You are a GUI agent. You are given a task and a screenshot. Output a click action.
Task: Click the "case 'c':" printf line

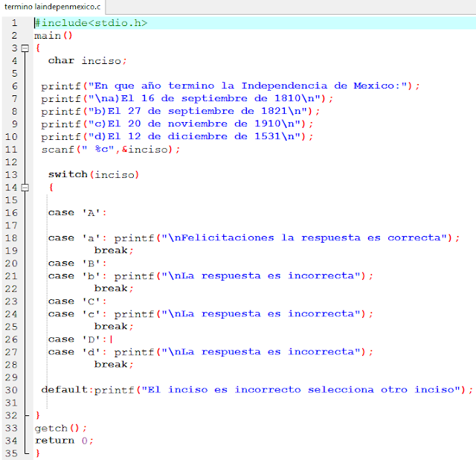pos(210,314)
